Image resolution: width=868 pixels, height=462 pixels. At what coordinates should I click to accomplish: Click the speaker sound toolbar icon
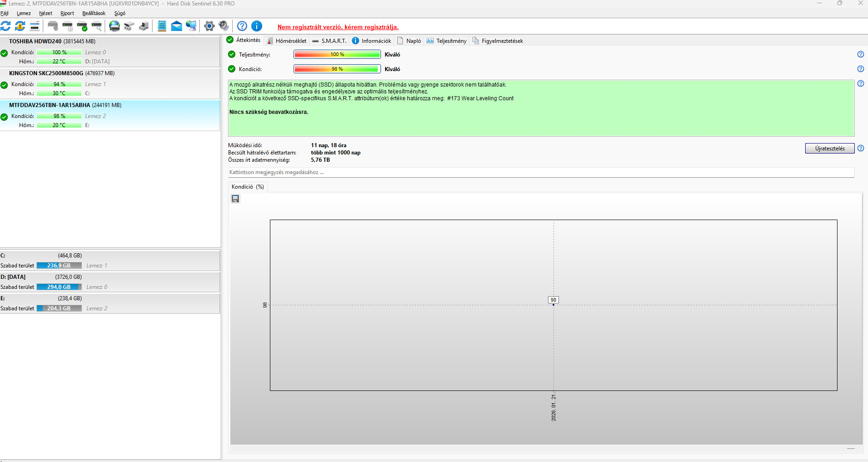[224, 26]
